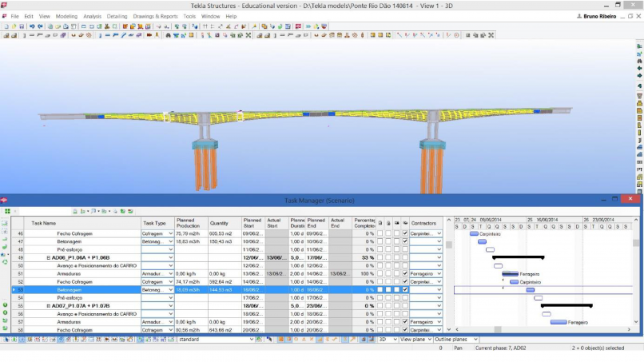Viewport: 644px width, 362px height.
Task: Click the Tekla logo icon left of File
Action: point(5,16)
